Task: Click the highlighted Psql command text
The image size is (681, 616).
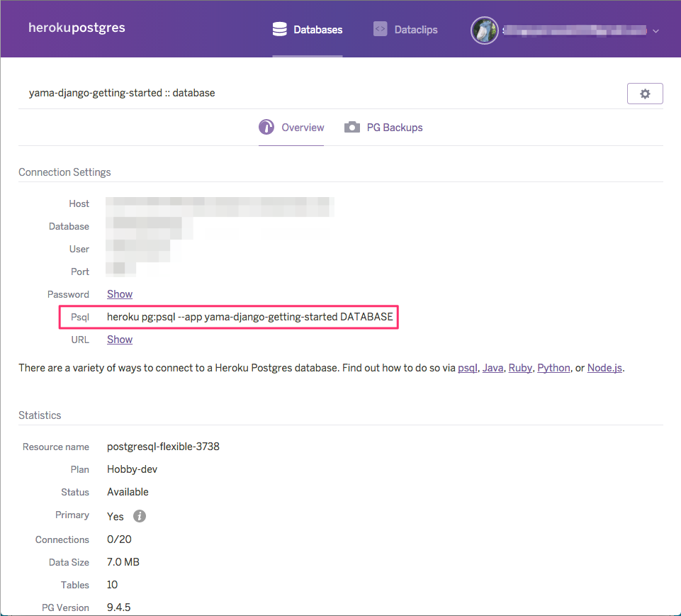Action: 249,317
